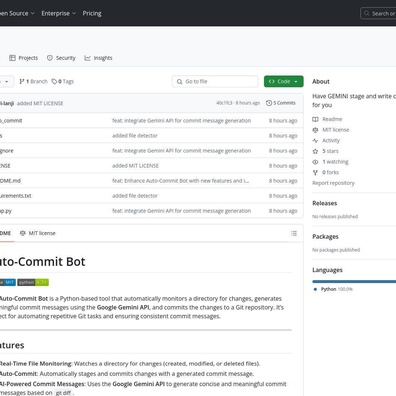Open the Projects tab
396x396 pixels.
(23, 58)
